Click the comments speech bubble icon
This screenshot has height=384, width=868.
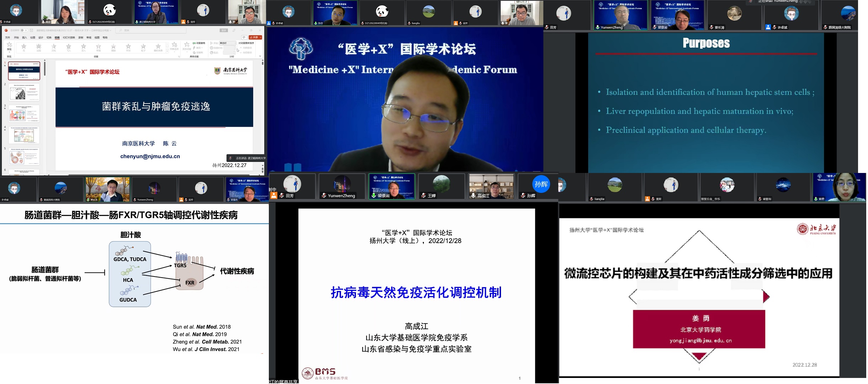244,37
